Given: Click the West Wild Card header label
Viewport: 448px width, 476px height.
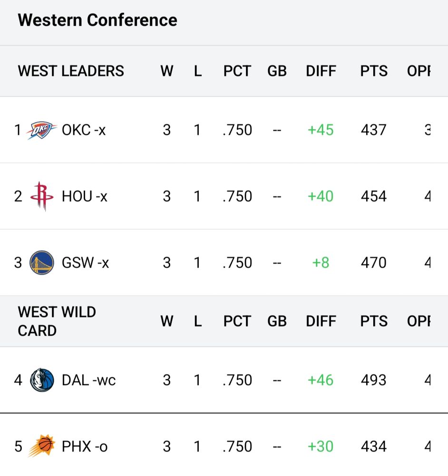Looking at the screenshot, I should pos(57,321).
